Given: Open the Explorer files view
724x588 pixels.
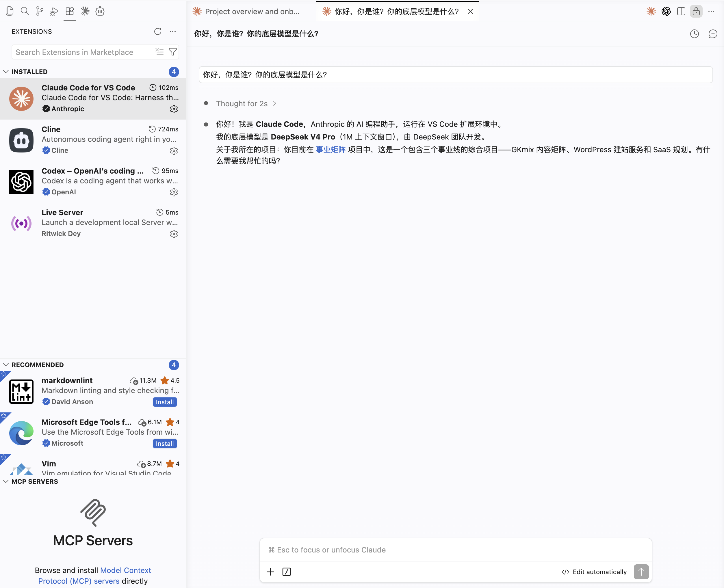Looking at the screenshot, I should pos(10,11).
